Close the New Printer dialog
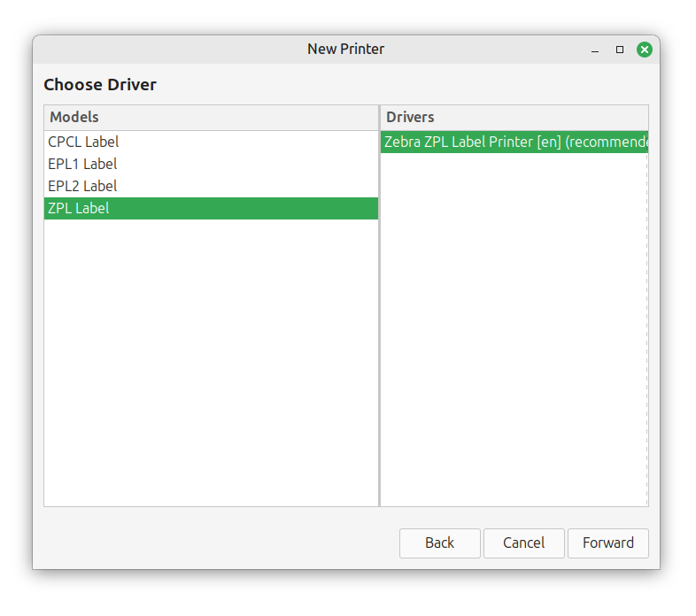696x616 pixels. coord(645,50)
